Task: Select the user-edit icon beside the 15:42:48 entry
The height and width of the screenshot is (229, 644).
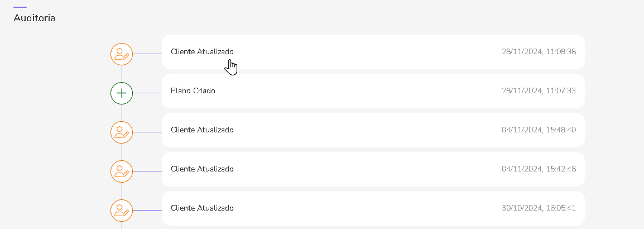Action: coord(122,171)
